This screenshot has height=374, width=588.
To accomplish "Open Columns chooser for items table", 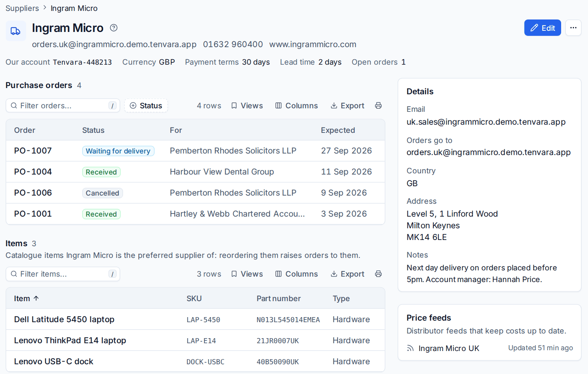I will (297, 274).
